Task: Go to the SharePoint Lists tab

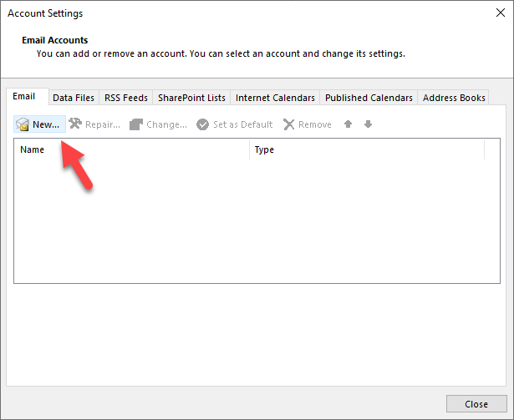Action: tap(191, 98)
